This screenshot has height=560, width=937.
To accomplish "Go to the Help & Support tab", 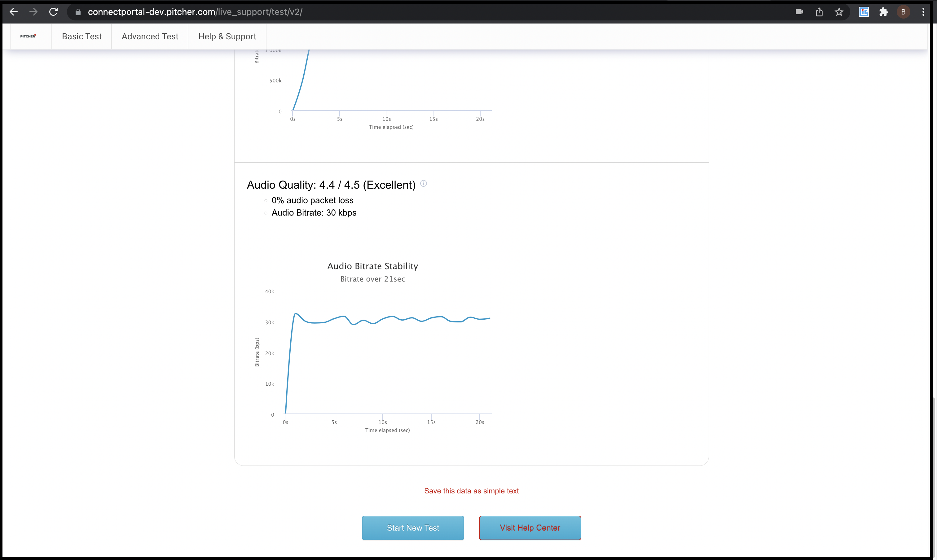I will [227, 36].
